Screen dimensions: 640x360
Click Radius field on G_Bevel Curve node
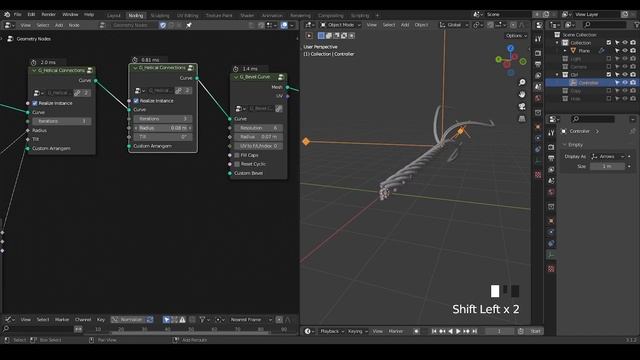258,137
